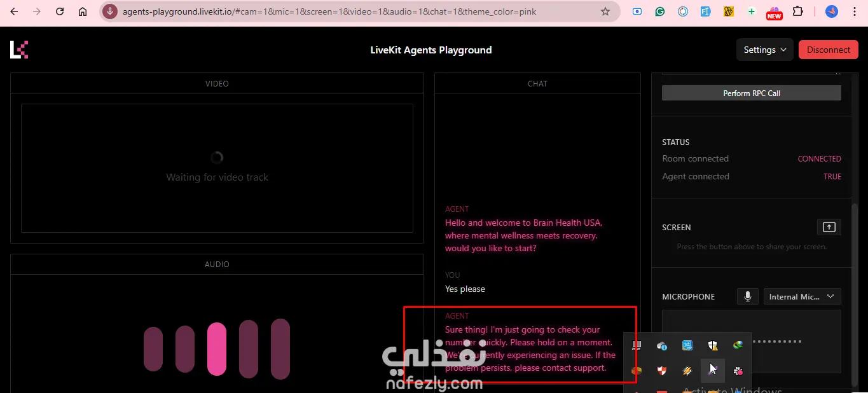Open the Chrome profile avatar
The image size is (868, 393).
(832, 11)
